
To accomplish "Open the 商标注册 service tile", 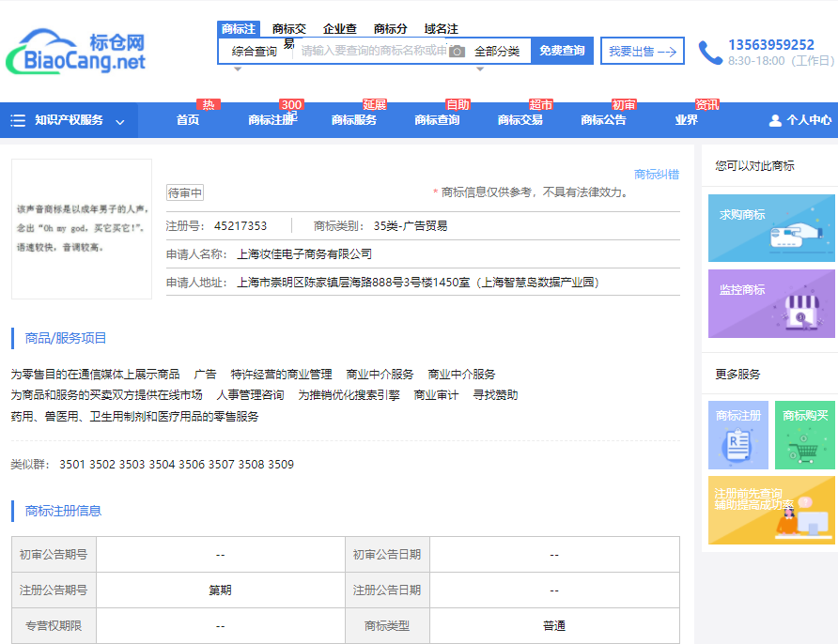I will [x=738, y=436].
